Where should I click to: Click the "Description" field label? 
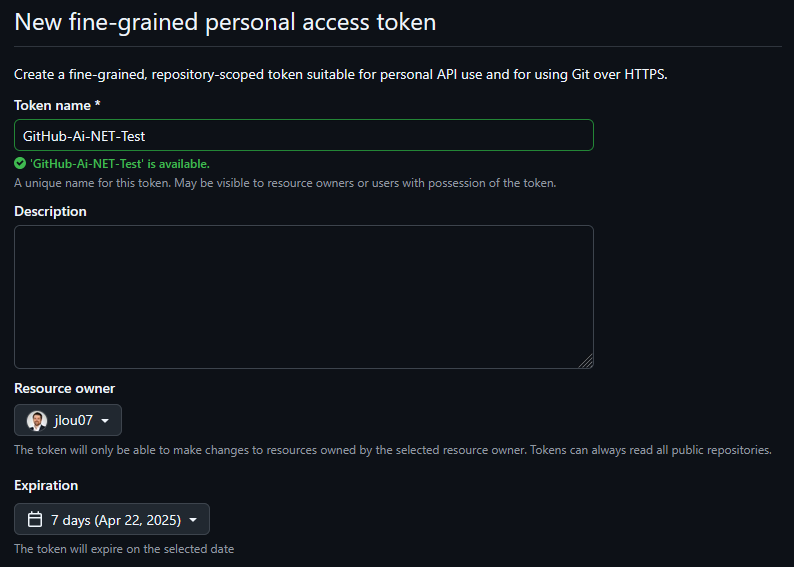[x=50, y=211]
